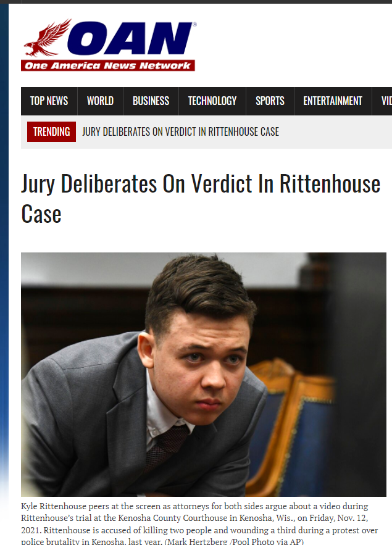Open the trending Rittenhouse case headline link
The image size is (392, 545).
[180, 131]
